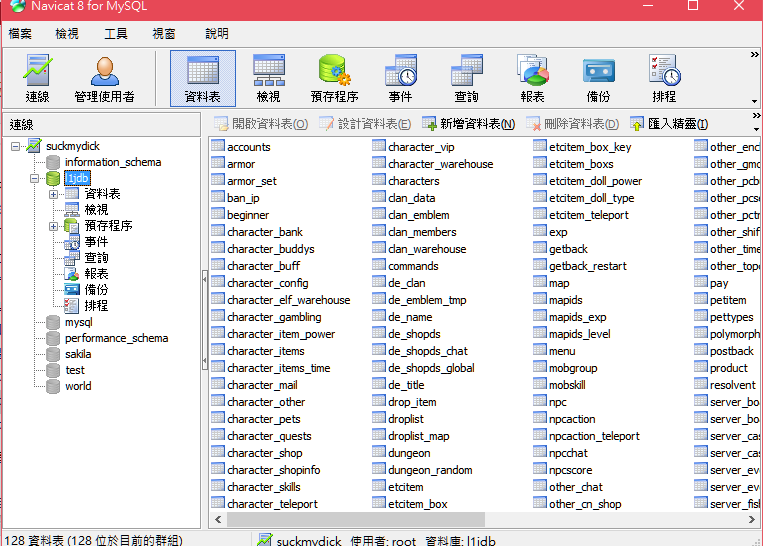Click the horizontal scrollbar thumb
This screenshot has width=763, height=546.
[x=356, y=519]
